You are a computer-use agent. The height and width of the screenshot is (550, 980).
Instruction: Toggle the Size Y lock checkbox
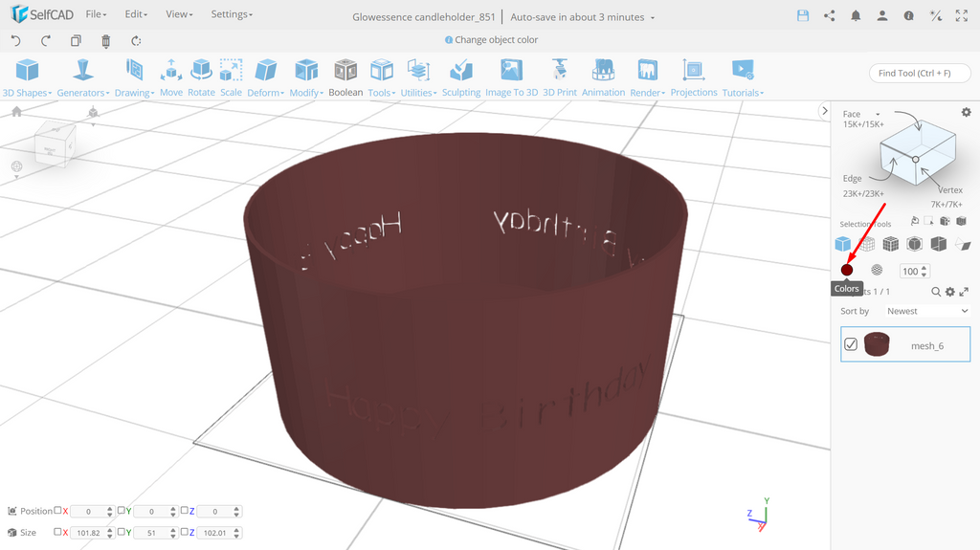pyautogui.click(x=122, y=532)
